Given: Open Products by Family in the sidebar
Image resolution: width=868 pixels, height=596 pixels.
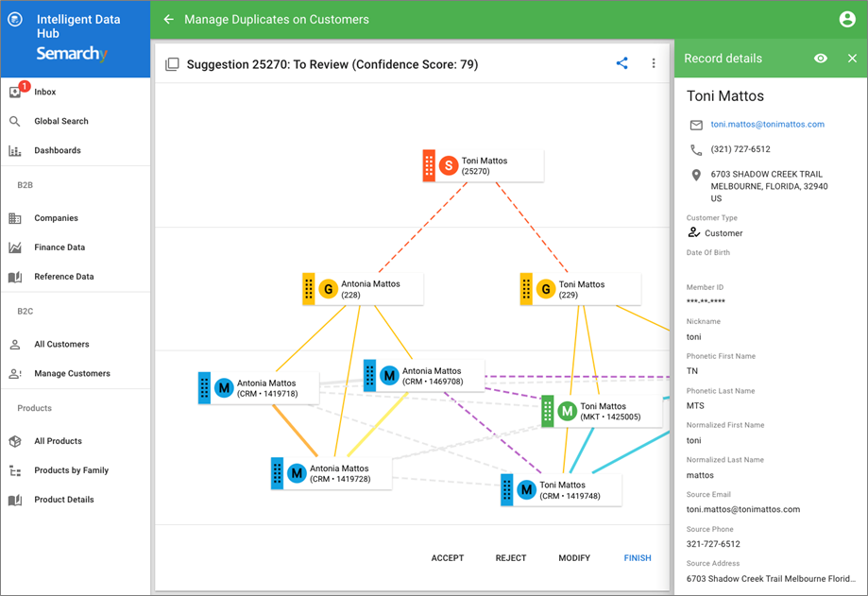Looking at the screenshot, I should click(76, 470).
